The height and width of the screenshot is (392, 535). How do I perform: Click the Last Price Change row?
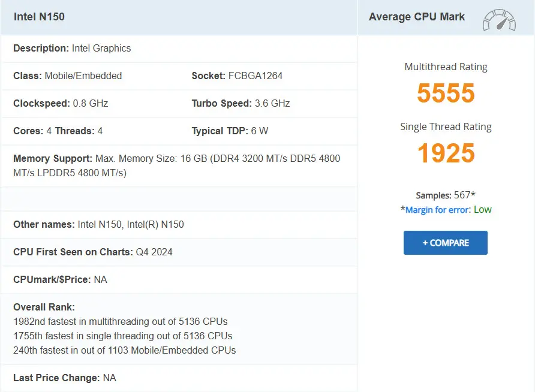(65, 378)
